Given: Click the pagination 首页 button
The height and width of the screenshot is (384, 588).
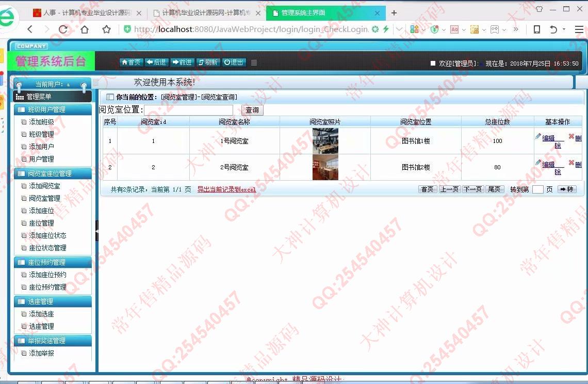Looking at the screenshot, I should click(x=428, y=189).
